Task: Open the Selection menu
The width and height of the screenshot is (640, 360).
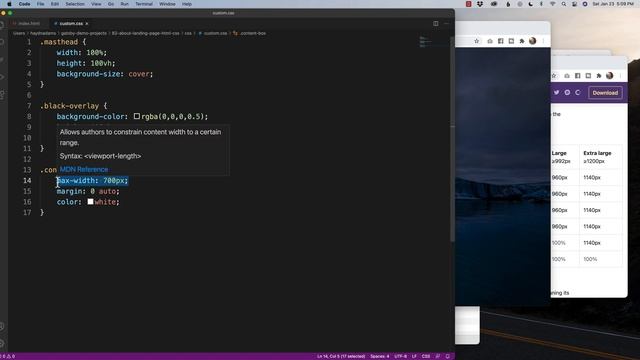Action: (x=75, y=4)
